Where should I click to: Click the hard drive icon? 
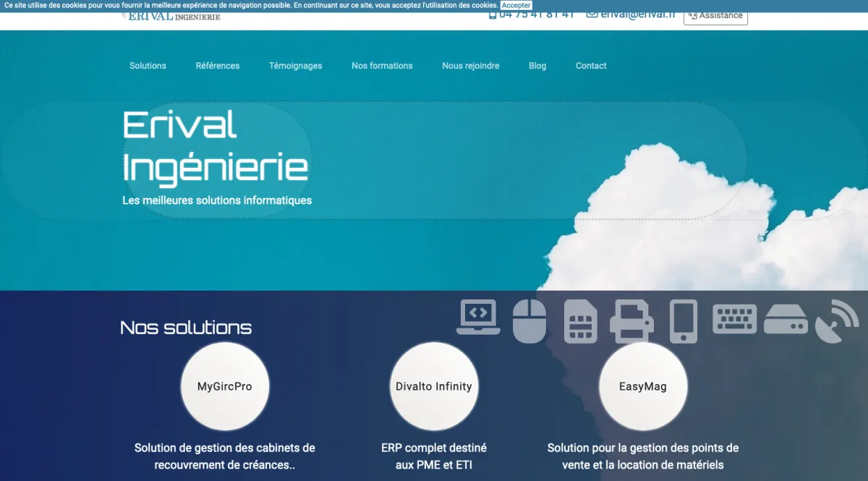click(x=786, y=319)
